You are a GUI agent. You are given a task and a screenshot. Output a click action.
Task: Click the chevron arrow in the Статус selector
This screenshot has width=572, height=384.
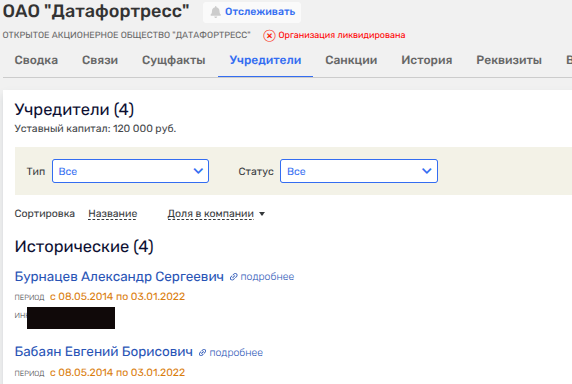point(427,171)
